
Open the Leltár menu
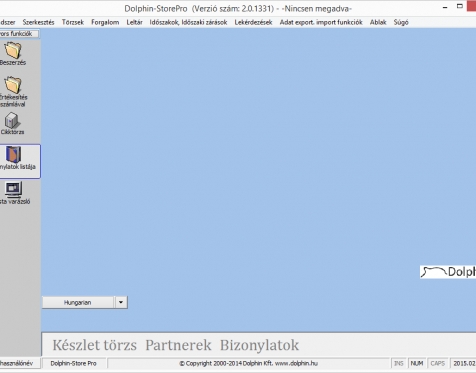coord(134,22)
